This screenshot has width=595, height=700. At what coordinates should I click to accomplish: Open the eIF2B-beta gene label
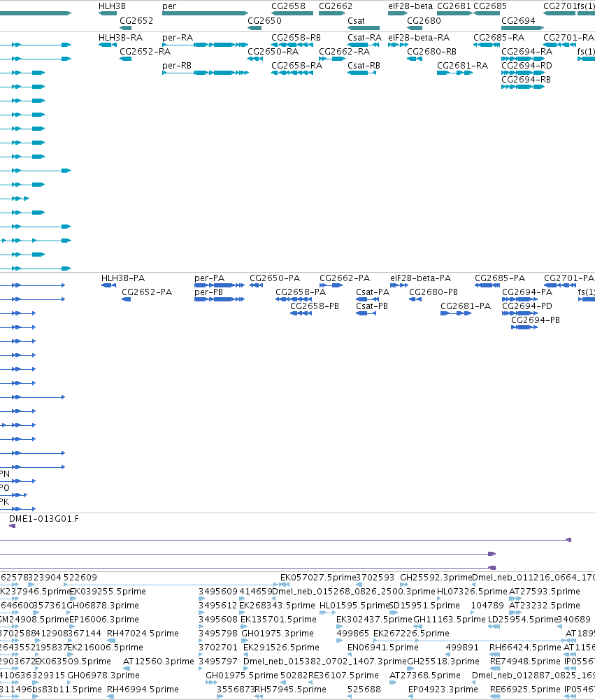pos(410,6)
